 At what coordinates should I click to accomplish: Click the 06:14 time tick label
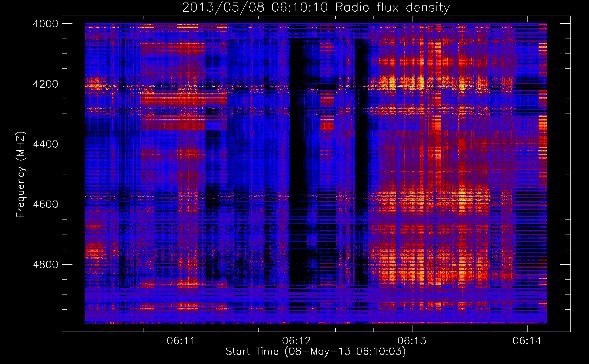(x=527, y=341)
